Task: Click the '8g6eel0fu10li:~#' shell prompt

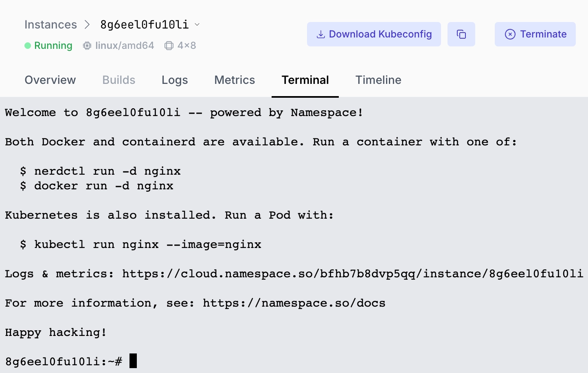Action: tap(64, 362)
